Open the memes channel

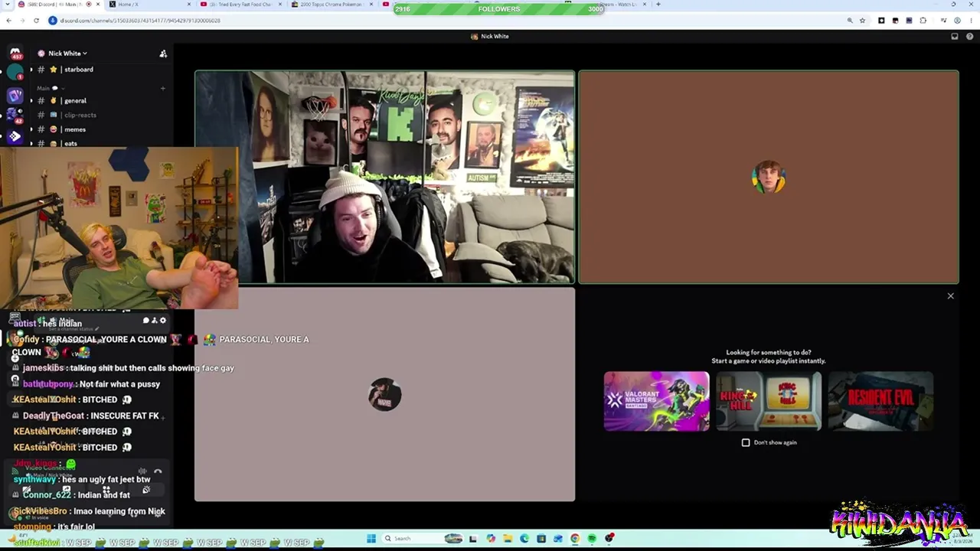click(x=74, y=129)
